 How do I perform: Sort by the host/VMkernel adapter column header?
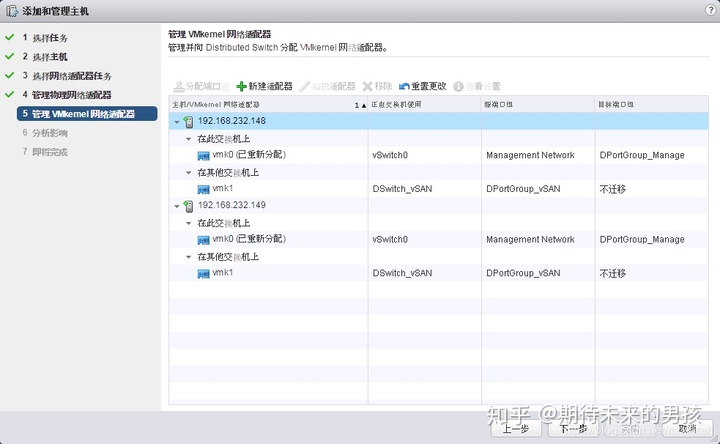coord(268,105)
